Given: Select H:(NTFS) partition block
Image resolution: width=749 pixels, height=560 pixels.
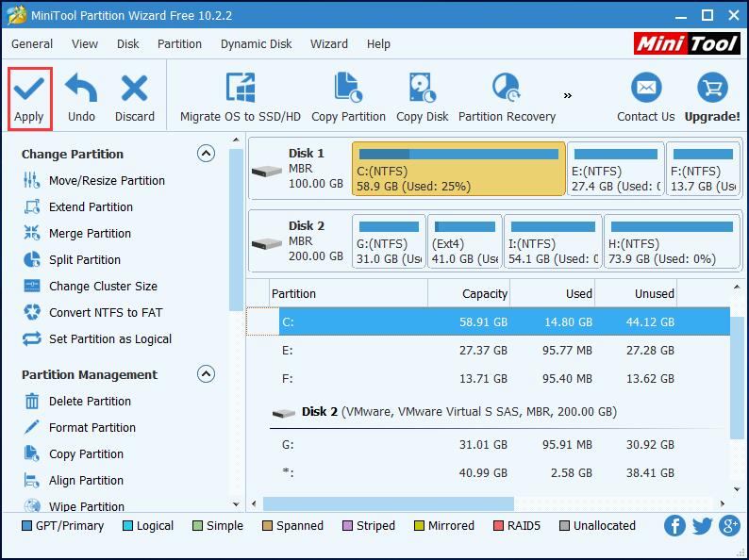Looking at the screenshot, I should (x=672, y=241).
